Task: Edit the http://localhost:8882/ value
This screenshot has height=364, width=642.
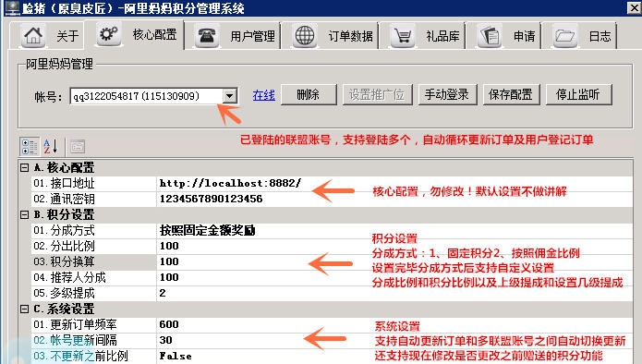Action: coord(231,183)
